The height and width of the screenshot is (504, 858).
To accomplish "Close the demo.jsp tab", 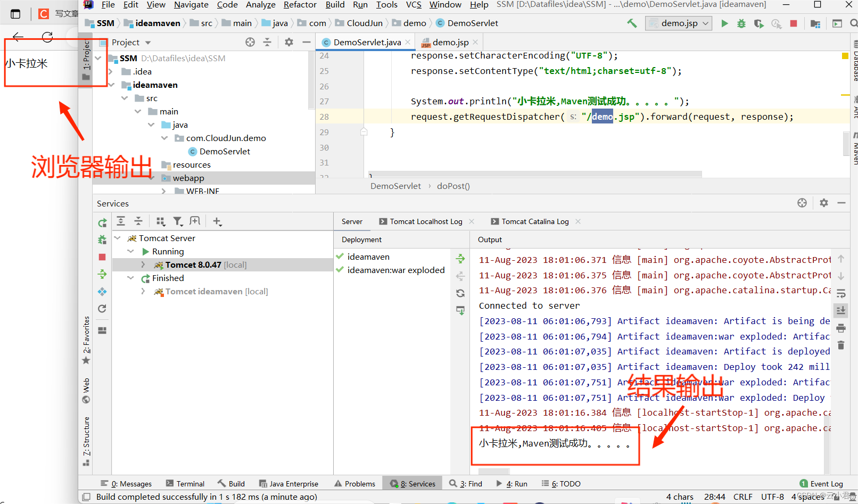I will pos(475,42).
